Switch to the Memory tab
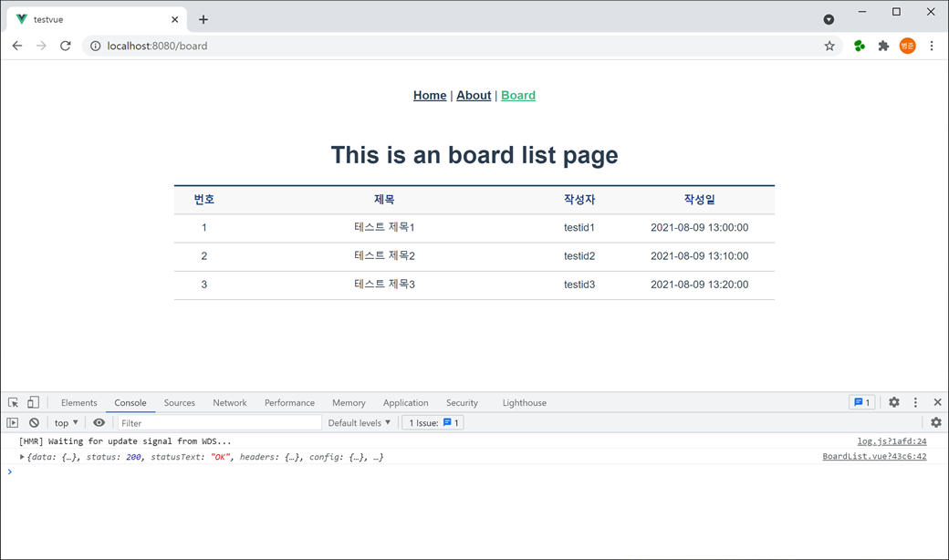Viewport: 949px width, 560px height. coord(349,403)
